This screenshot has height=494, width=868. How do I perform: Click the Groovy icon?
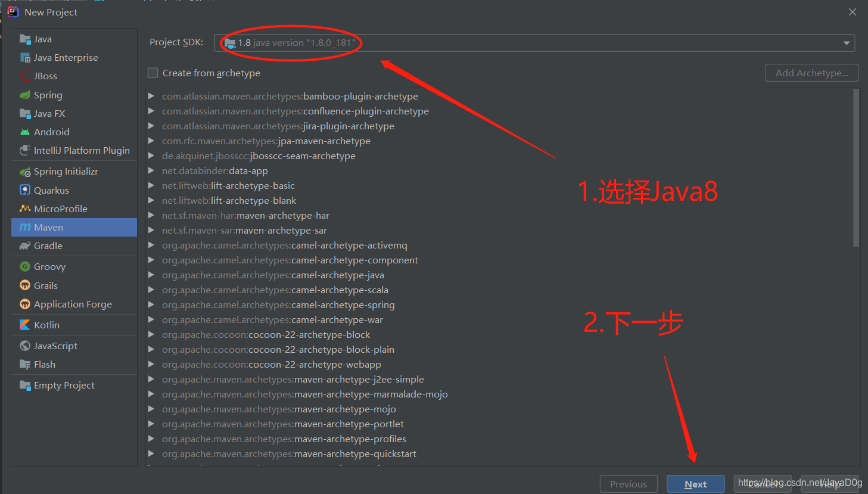[25, 266]
